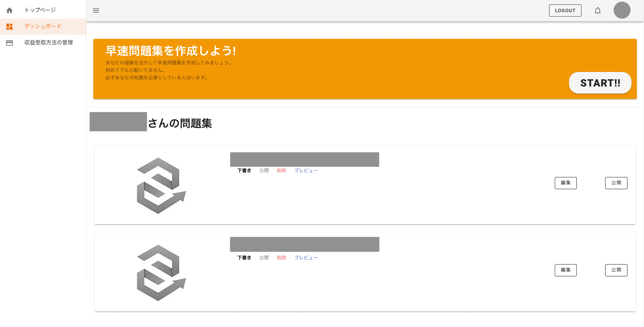Open 収益受取方法の管理 menu item
This screenshot has width=644, height=327.
coord(49,43)
